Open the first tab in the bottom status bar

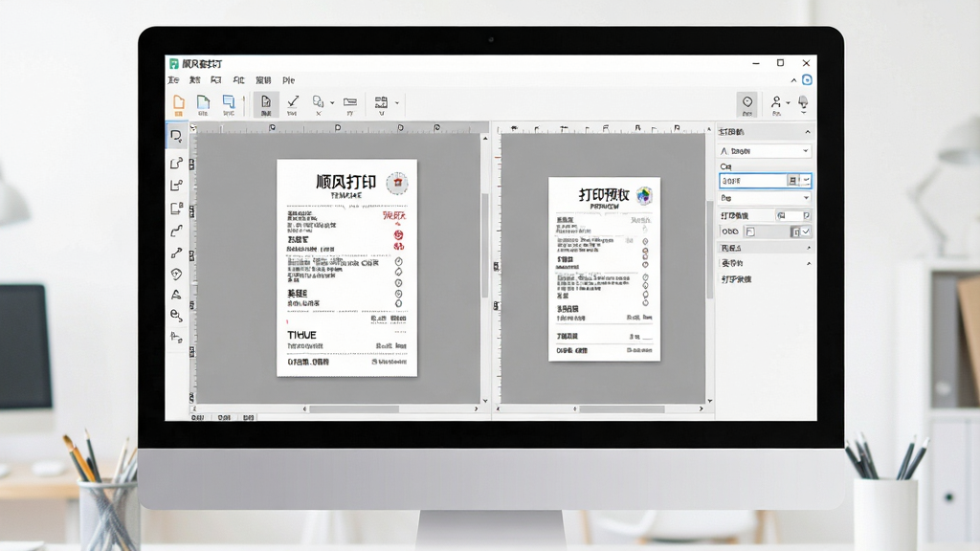(x=197, y=417)
